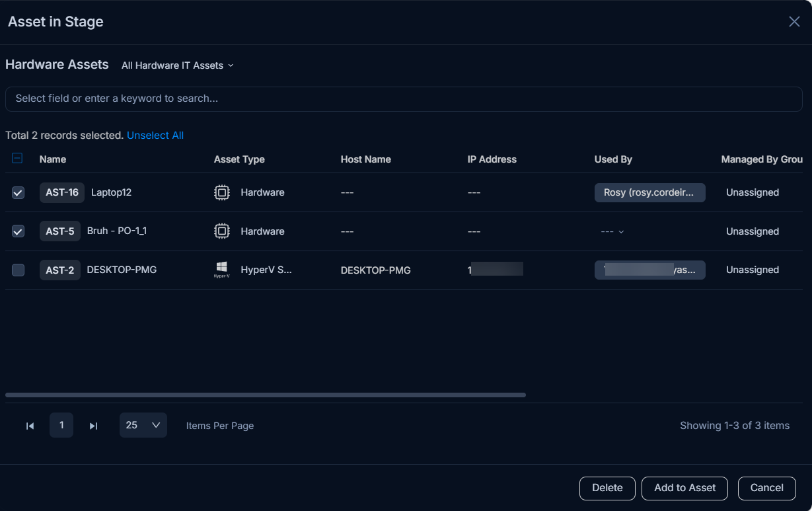The image size is (812, 511).
Task: Open the AST-16 asset ID tag
Action: 62,192
